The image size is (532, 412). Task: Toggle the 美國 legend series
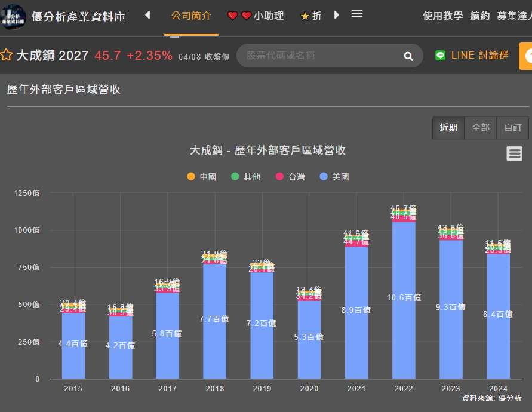[334, 177]
